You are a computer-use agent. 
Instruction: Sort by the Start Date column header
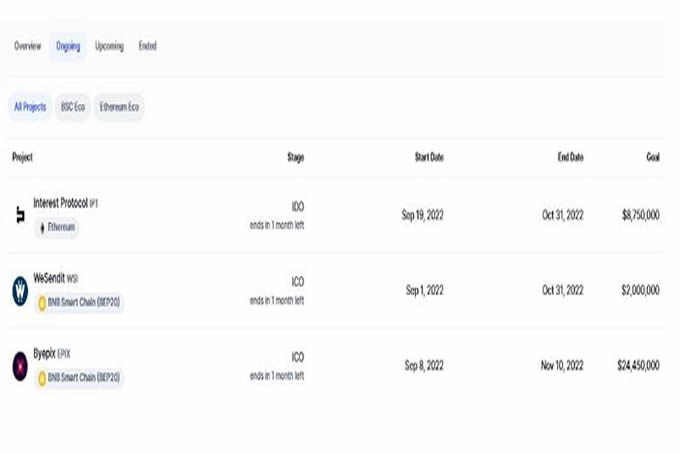(429, 157)
